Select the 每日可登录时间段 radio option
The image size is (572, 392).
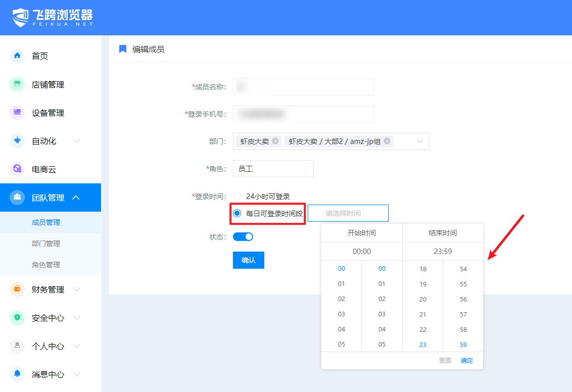tap(237, 214)
